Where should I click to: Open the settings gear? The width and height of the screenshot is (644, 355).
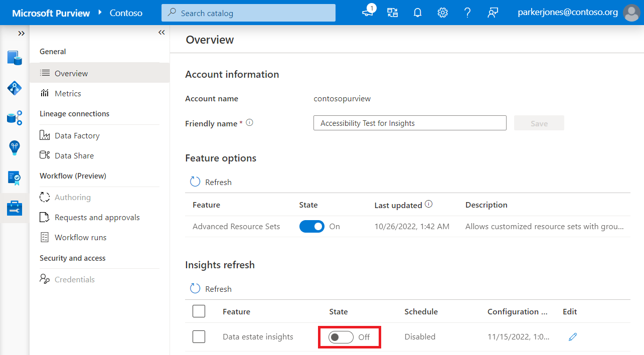pyautogui.click(x=442, y=12)
